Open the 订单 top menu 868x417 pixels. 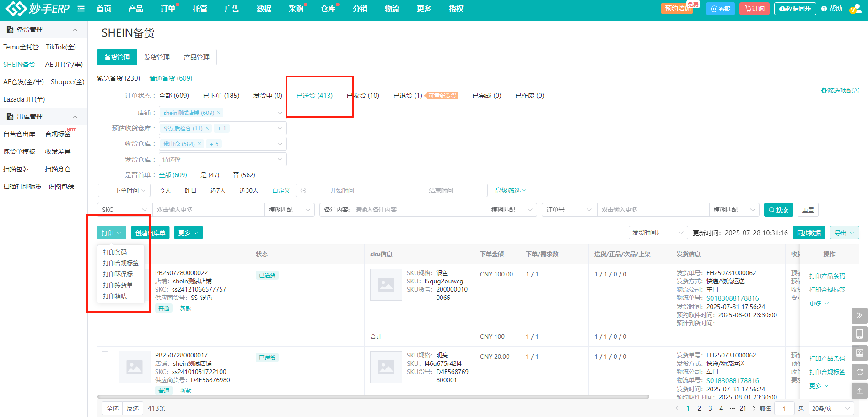click(168, 9)
